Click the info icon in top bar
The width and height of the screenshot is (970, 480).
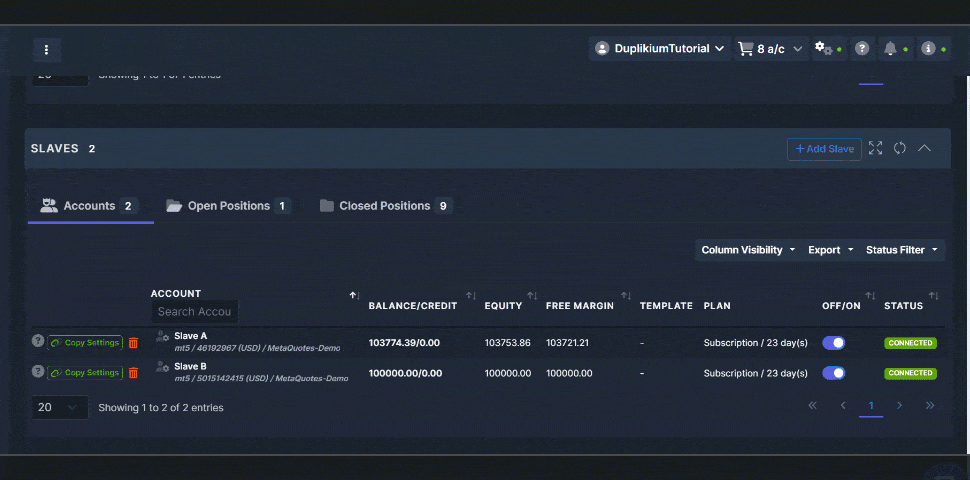928,49
